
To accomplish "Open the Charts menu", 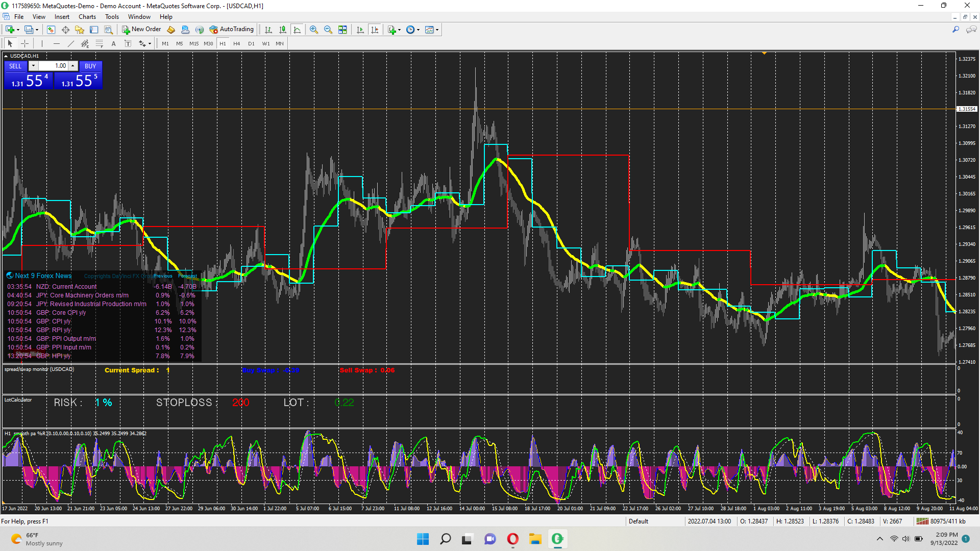I will pyautogui.click(x=87, y=17).
